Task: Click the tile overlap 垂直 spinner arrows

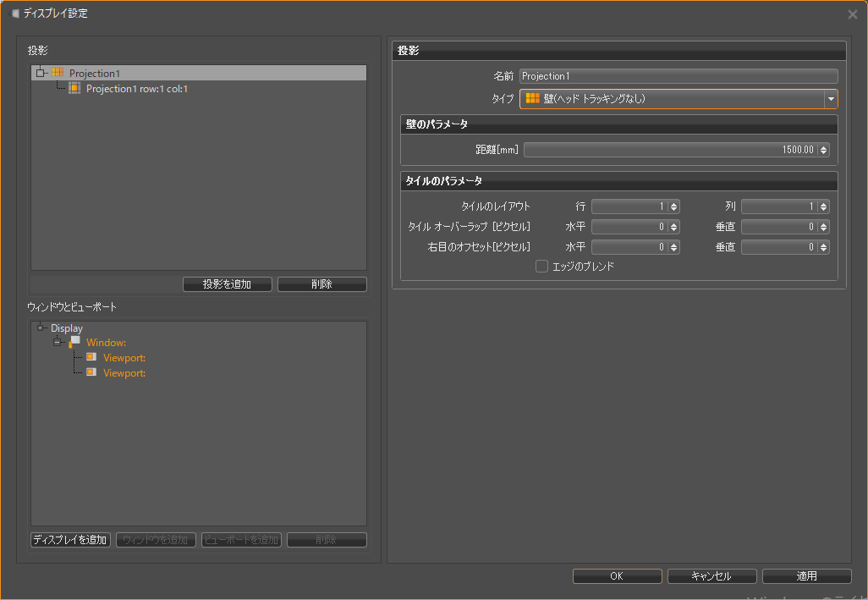Action: [x=824, y=227]
